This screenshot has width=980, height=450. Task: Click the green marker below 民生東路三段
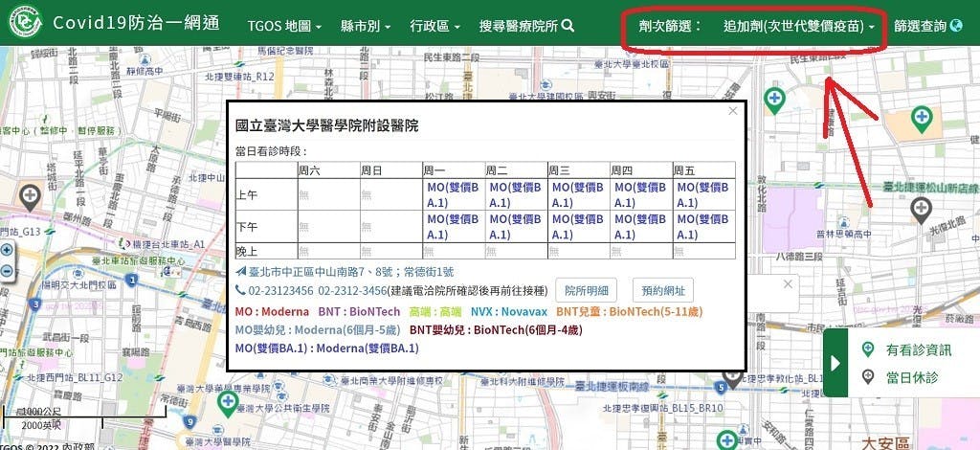coord(774,100)
